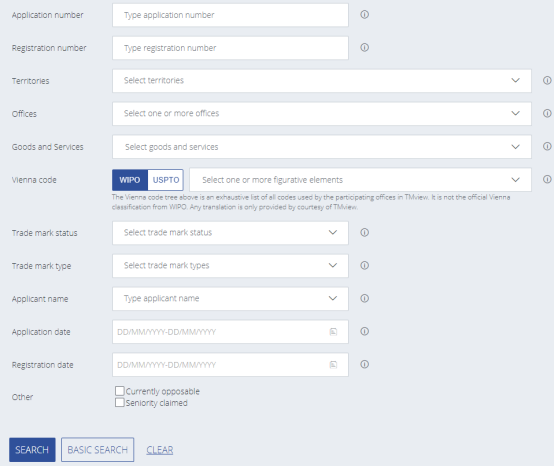Open calendar icon in Application date field

[333, 332]
